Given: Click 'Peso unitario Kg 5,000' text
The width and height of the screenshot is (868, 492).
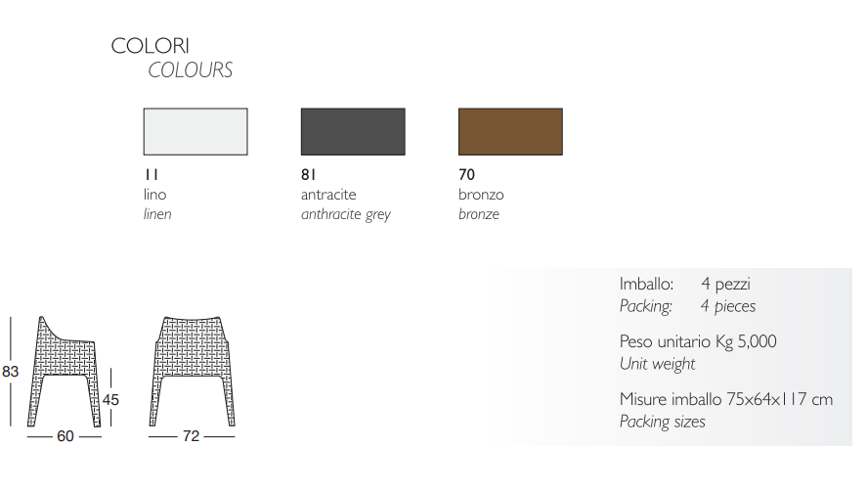Looking at the screenshot, I should coord(698,341).
